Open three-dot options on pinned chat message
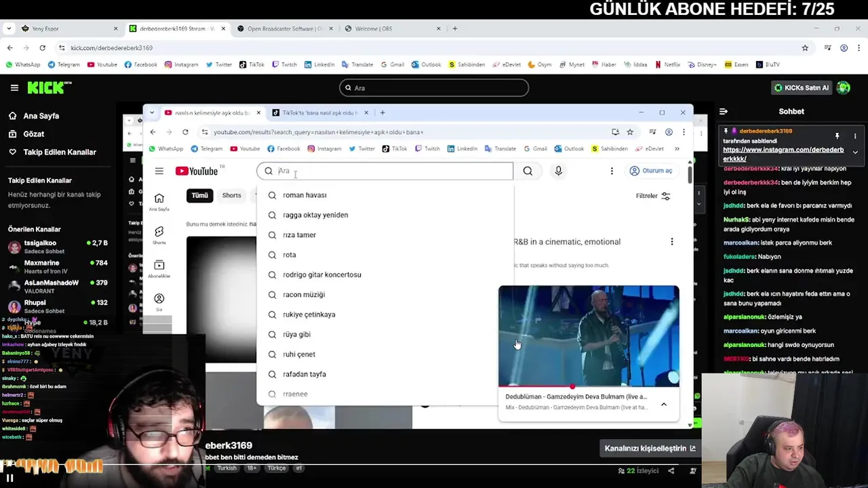 tap(855, 136)
